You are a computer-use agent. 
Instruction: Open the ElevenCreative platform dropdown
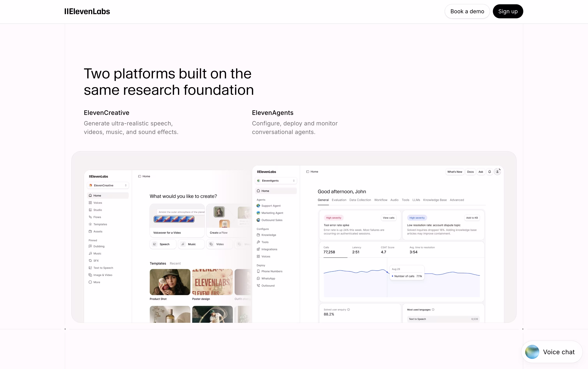[x=108, y=185]
